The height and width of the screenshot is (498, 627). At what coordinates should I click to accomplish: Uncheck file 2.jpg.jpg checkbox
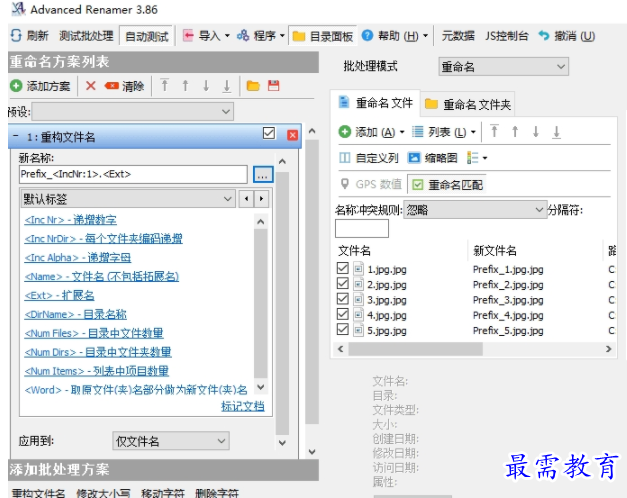point(343,283)
